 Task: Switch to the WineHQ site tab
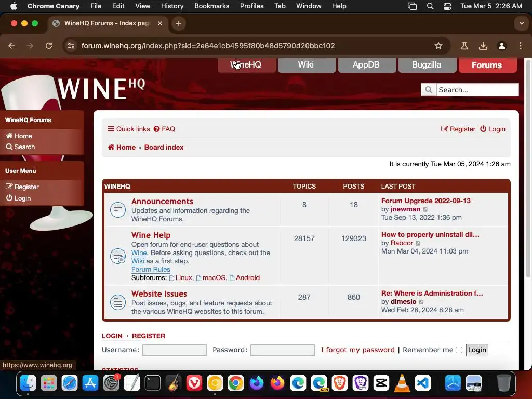[246, 65]
